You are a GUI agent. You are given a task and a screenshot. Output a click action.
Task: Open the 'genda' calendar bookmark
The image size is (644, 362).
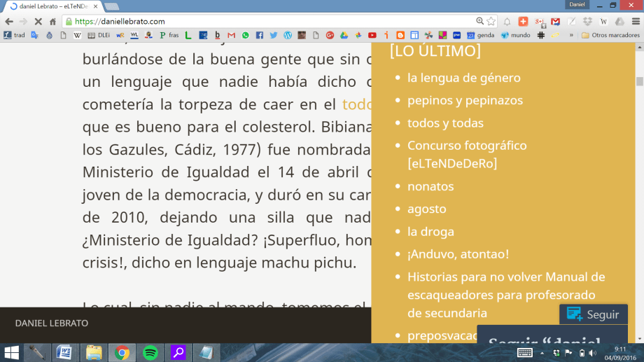480,35
